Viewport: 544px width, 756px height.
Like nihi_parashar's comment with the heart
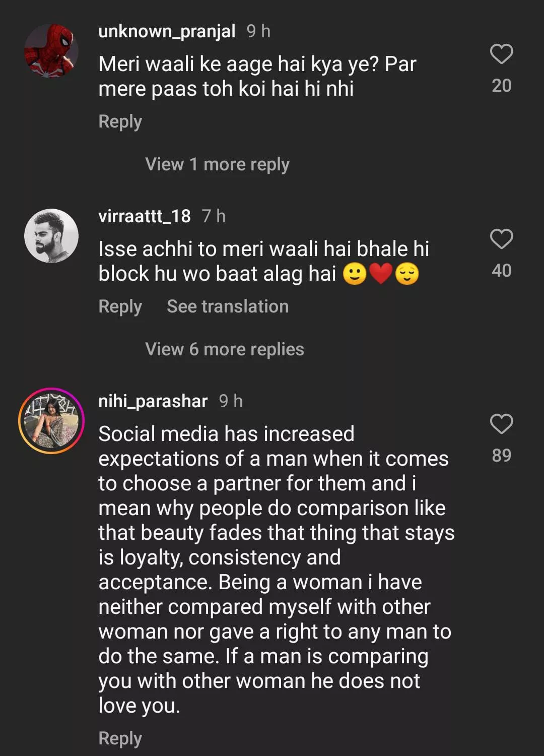click(501, 424)
